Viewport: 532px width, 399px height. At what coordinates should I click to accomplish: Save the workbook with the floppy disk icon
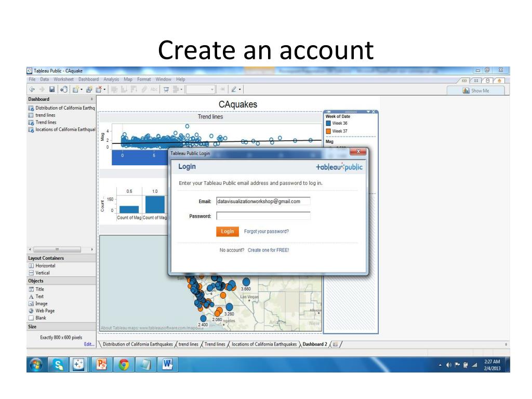click(52, 89)
